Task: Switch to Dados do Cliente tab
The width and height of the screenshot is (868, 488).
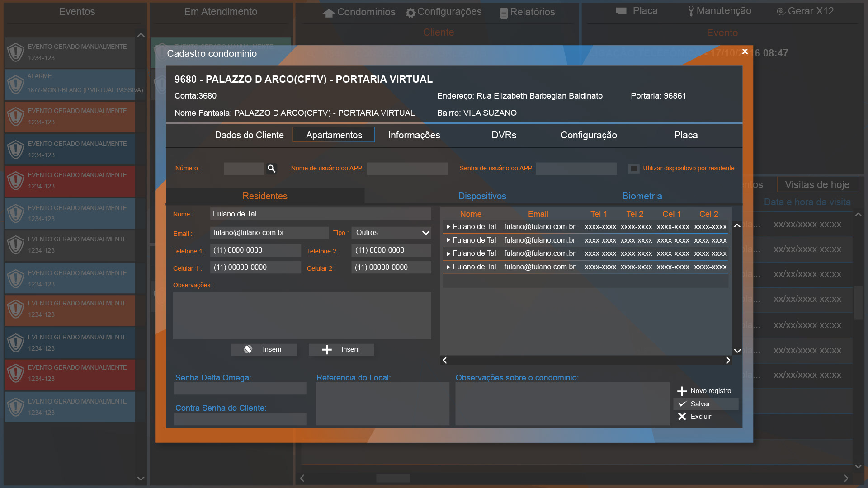Action: tap(250, 135)
